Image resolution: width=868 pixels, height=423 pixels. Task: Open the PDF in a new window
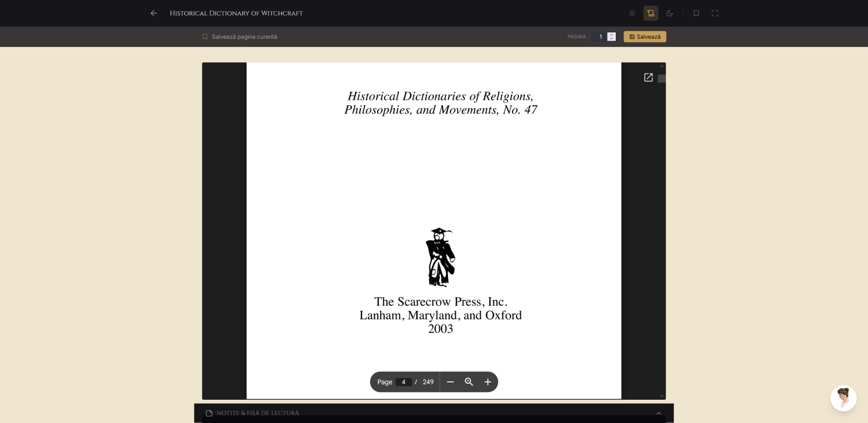pyautogui.click(x=648, y=78)
